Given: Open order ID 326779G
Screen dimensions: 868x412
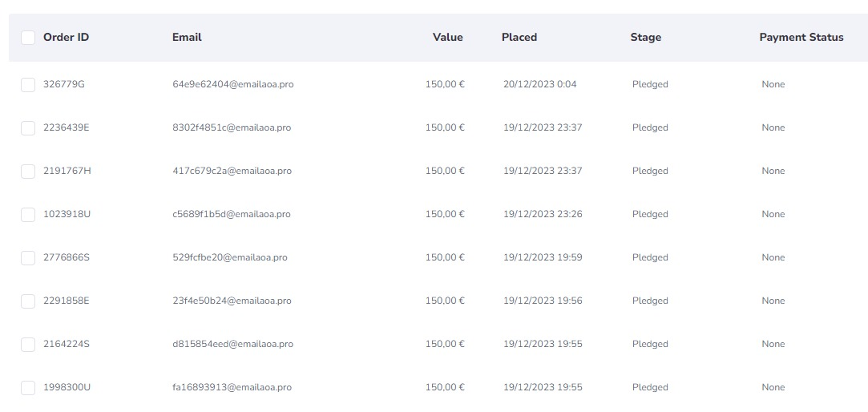Looking at the screenshot, I should 64,84.
